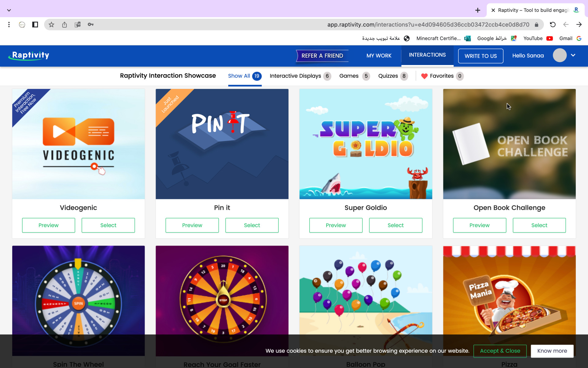Click the Raptivity Interaction Showcase heading
Image resolution: width=588 pixels, height=368 pixels.
point(168,76)
